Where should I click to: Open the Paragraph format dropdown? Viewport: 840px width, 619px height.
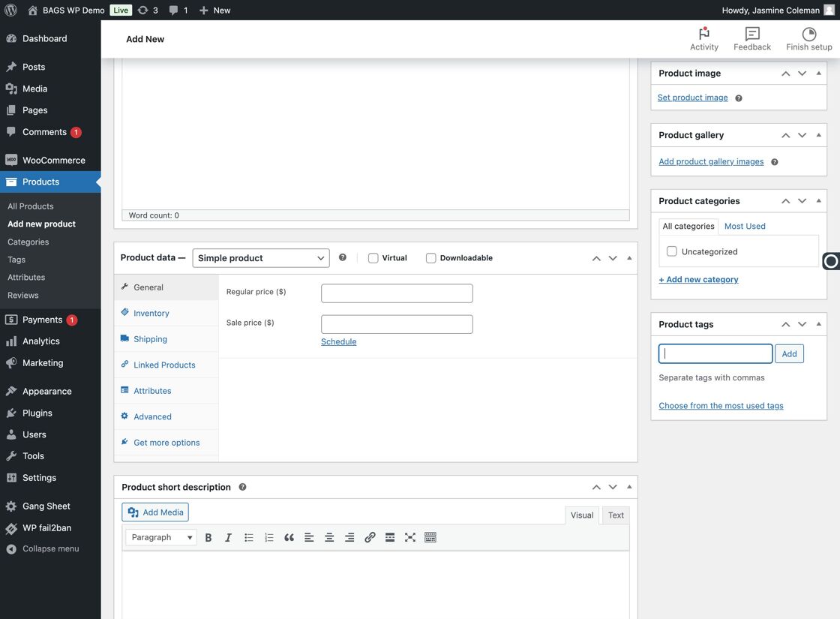coord(161,537)
